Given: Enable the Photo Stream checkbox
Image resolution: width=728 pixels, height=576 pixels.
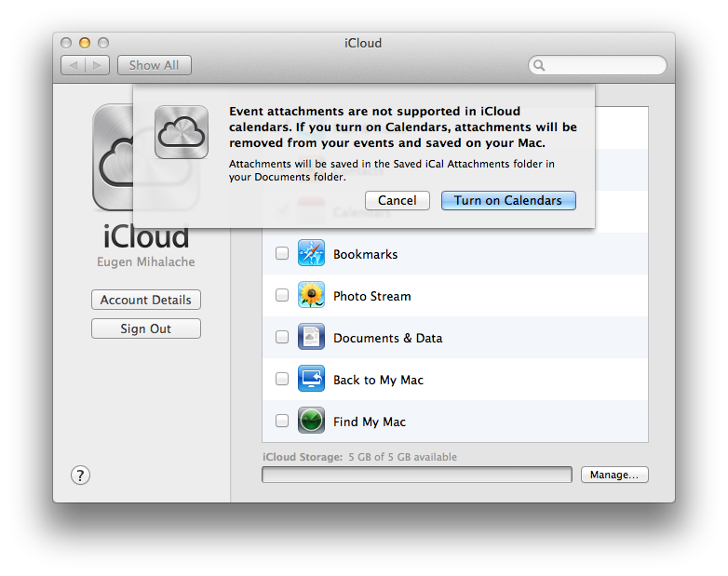Looking at the screenshot, I should pyautogui.click(x=282, y=295).
